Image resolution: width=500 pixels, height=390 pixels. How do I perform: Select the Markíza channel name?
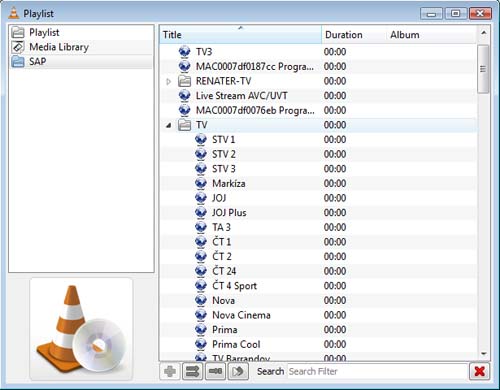coord(229,183)
